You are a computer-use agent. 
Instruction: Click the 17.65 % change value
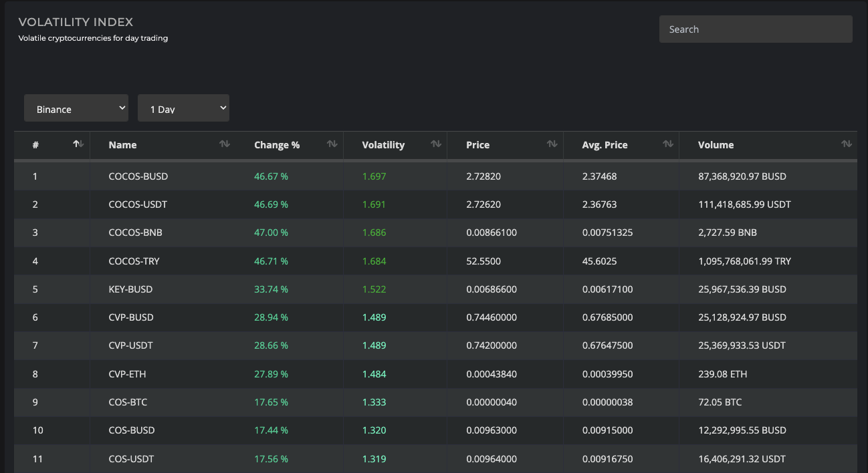(271, 402)
